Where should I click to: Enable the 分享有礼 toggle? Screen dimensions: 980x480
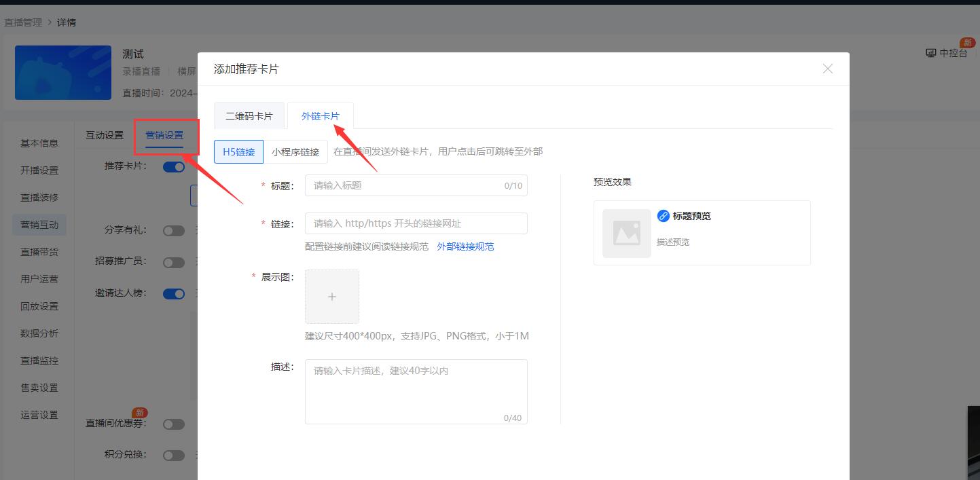tap(174, 230)
